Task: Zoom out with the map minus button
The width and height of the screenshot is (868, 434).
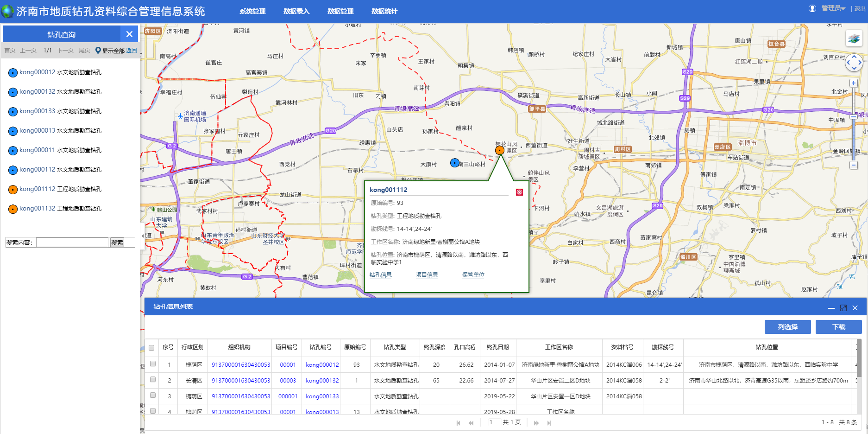Action: pos(854,165)
